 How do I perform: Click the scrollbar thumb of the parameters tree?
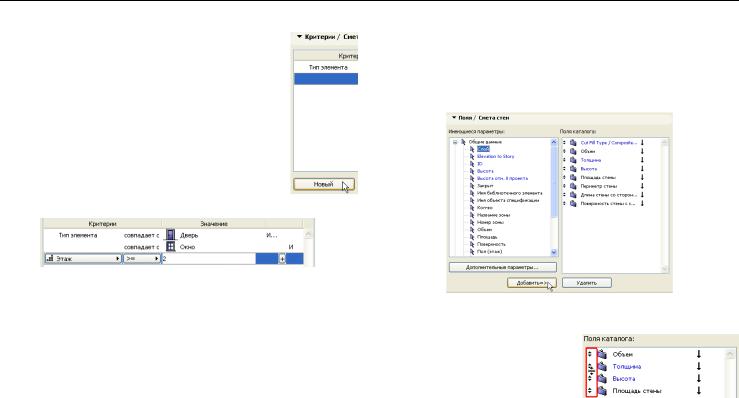(554, 182)
